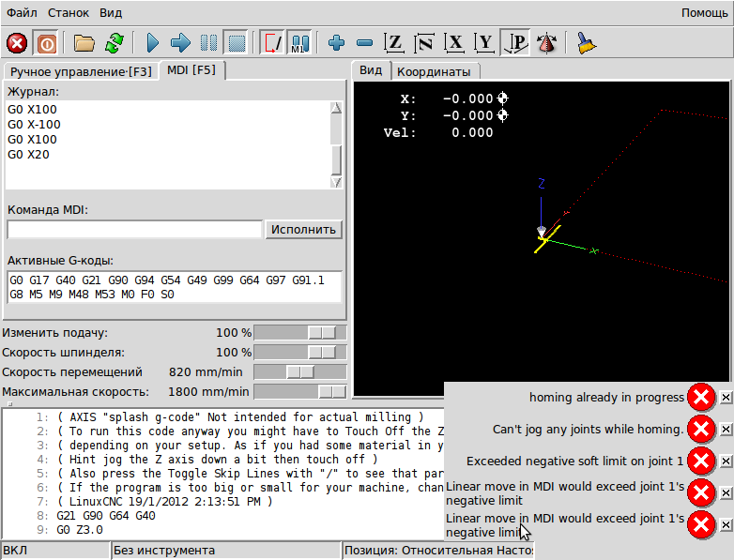734x560 pixels.
Task: Expand the Помощь menu
Action: tap(703, 13)
